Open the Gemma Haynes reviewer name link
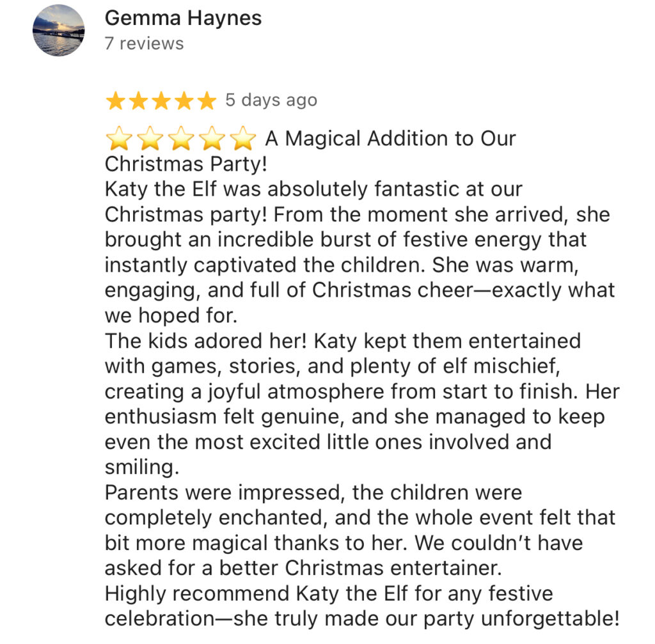Screen dimensions: 655x644 pyautogui.click(x=183, y=19)
